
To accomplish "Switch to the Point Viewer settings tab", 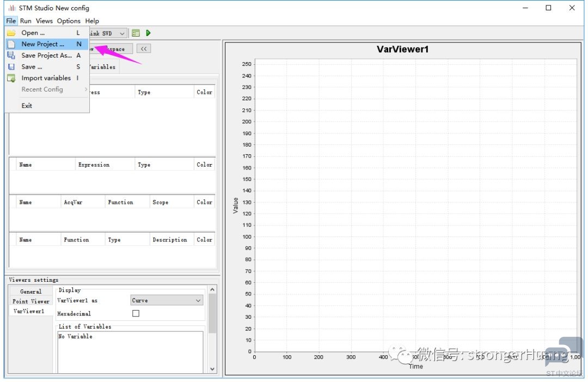I will point(31,301).
